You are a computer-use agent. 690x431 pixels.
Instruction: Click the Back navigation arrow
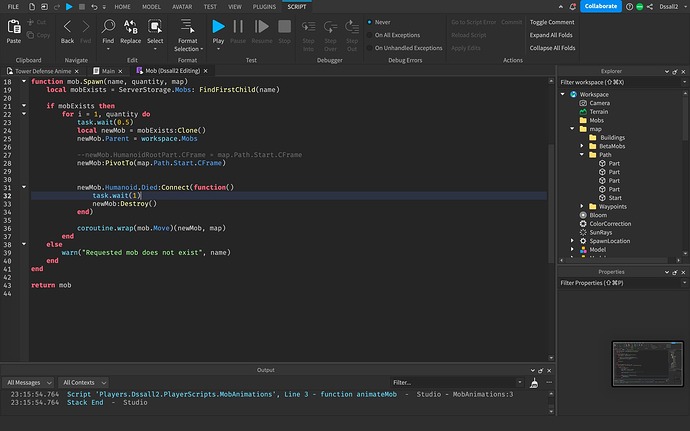pos(67,26)
